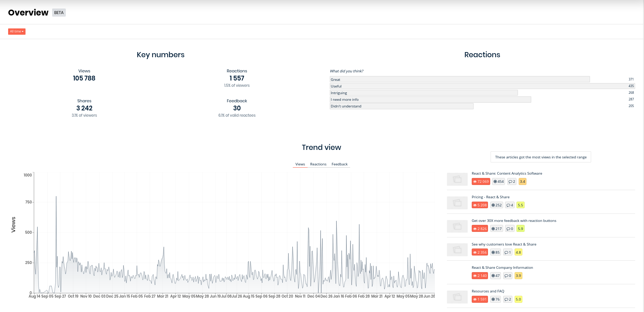644x312 pixels.
Task: Select the Great reaction bar
Action: tap(460, 79)
